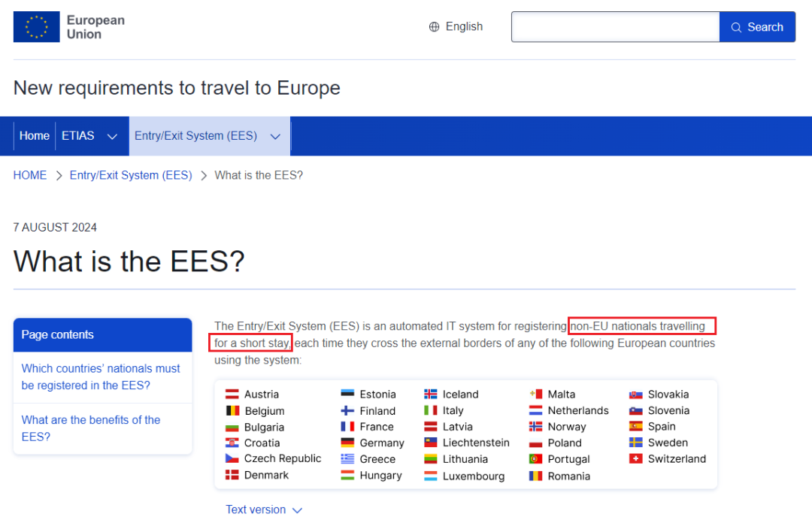Open the ETIAS navigation menu item
The width and height of the screenshot is (812, 529).
(x=78, y=136)
